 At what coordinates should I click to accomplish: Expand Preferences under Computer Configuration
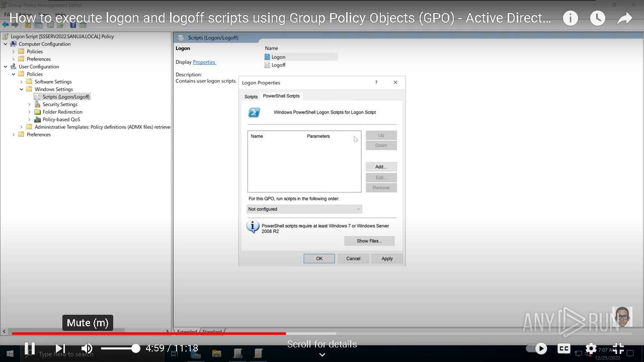point(14,59)
